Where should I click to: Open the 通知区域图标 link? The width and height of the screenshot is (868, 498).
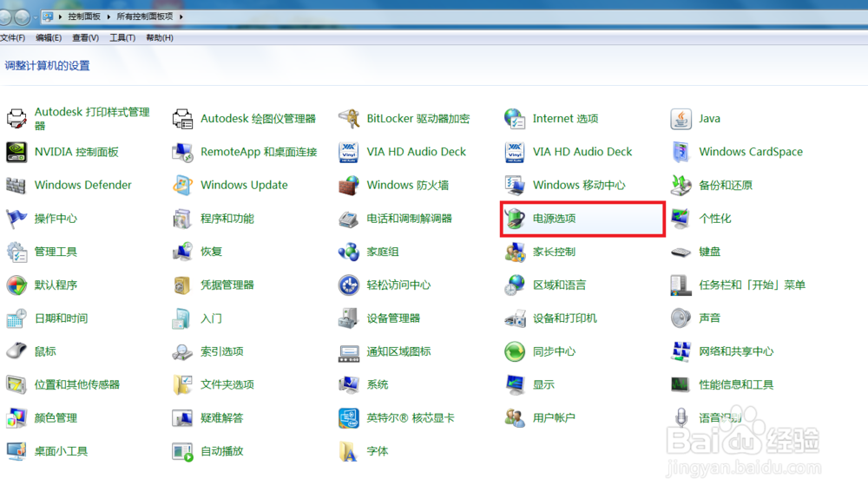[x=398, y=351]
